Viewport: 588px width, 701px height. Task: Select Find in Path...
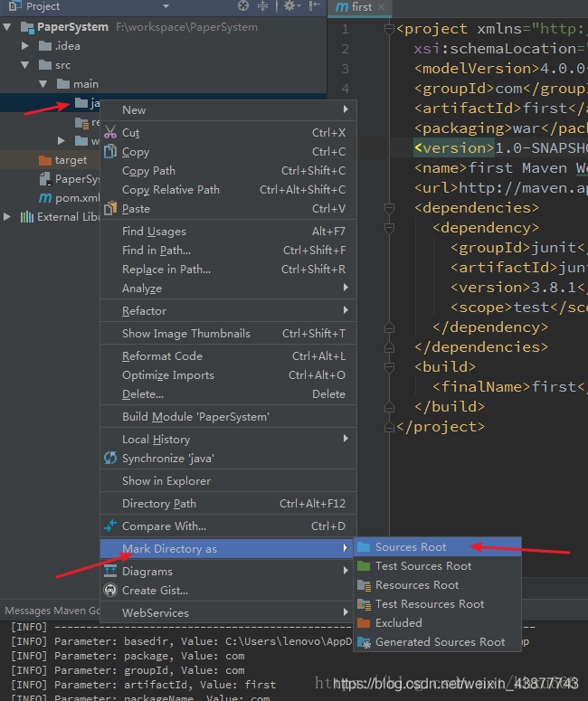click(x=229, y=251)
